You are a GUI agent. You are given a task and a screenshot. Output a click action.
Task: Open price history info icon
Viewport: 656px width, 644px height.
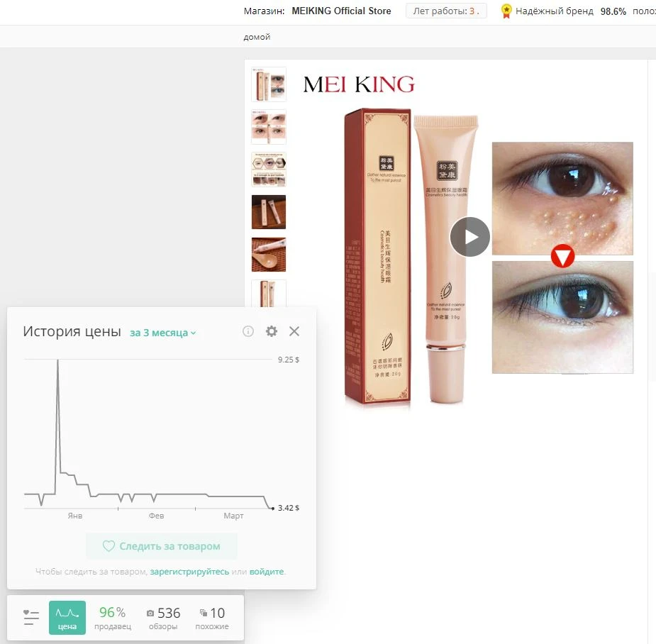click(x=248, y=331)
